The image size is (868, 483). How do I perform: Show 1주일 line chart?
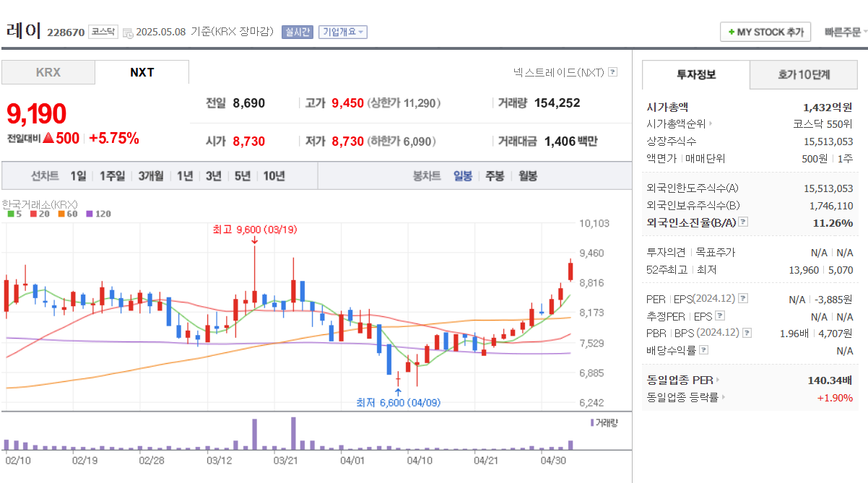[x=112, y=176]
